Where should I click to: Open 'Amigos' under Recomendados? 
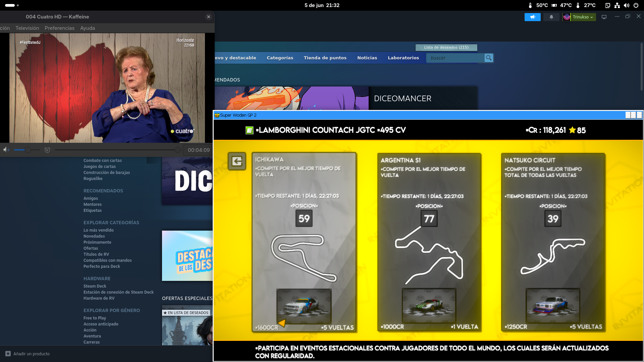click(x=91, y=198)
